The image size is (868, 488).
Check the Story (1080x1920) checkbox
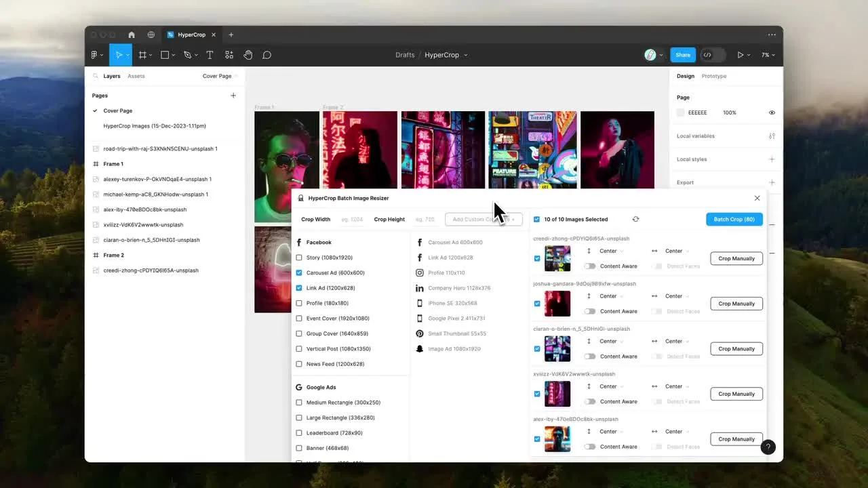(299, 258)
